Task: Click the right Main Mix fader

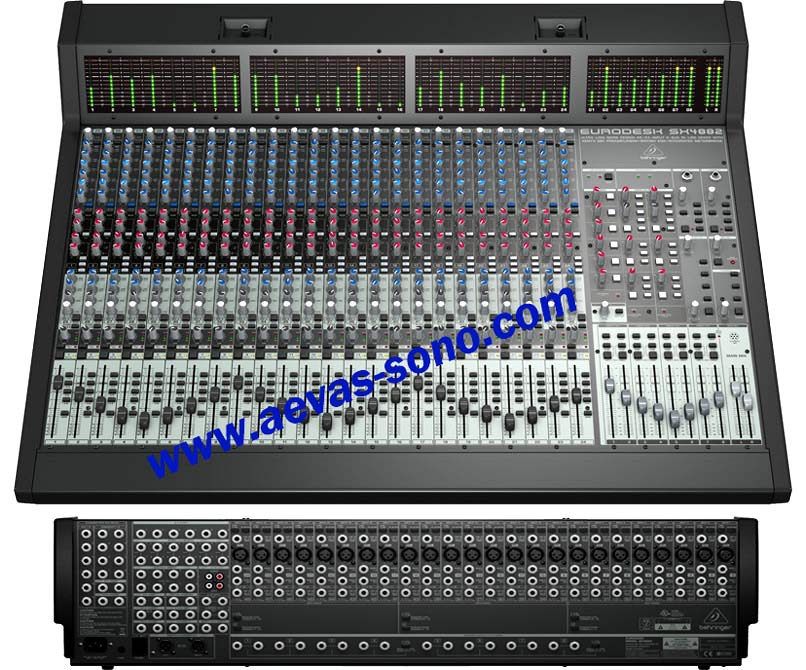Action: tap(747, 401)
